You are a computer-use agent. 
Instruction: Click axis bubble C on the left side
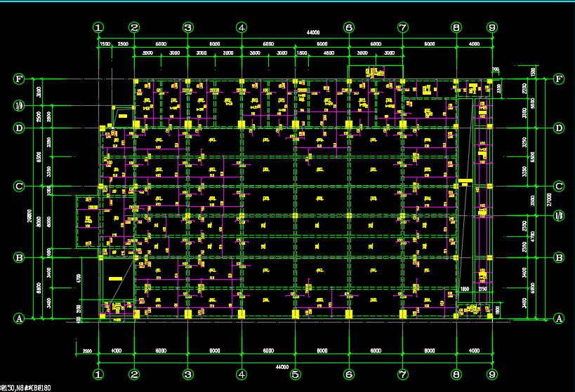click(x=20, y=187)
